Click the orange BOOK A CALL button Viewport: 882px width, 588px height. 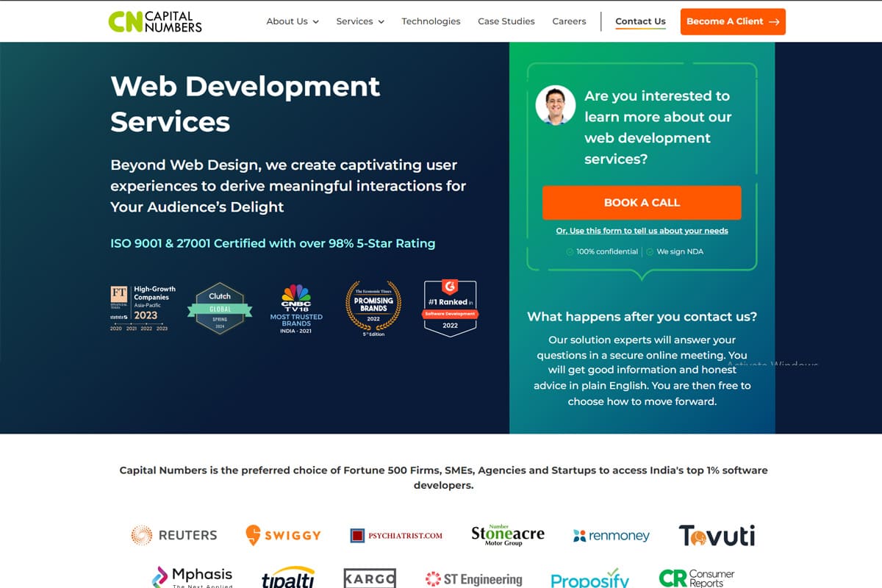tap(642, 202)
